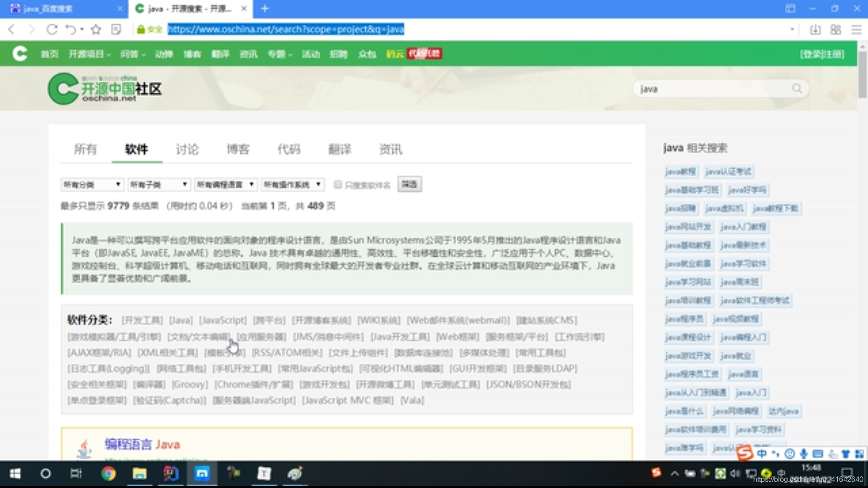Image resolution: width=868 pixels, height=488 pixels.
Task: Click the 筛选 filter button
Action: [x=410, y=184]
